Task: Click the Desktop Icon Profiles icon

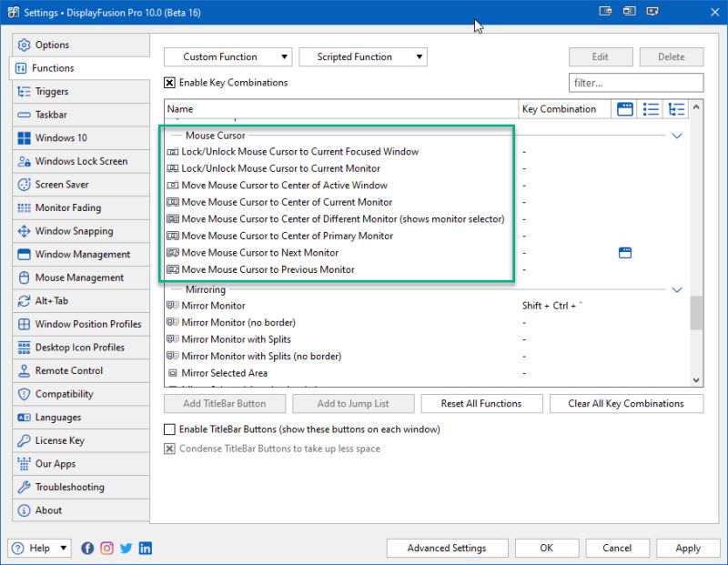Action: coord(25,348)
